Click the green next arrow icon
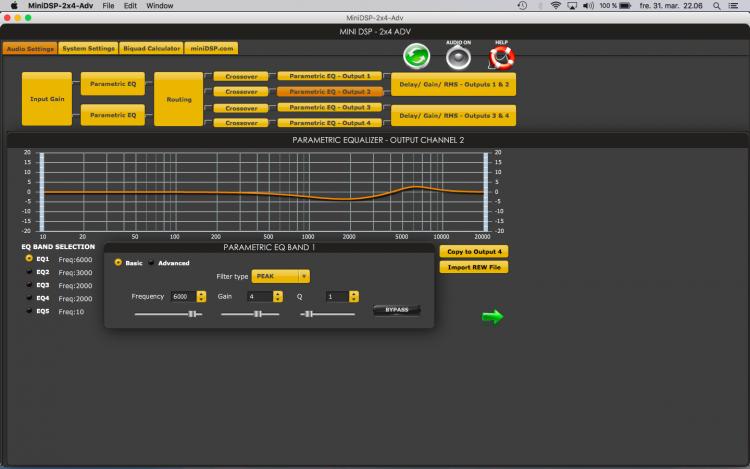Viewport: 750px width, 469px height. pyautogui.click(x=492, y=316)
